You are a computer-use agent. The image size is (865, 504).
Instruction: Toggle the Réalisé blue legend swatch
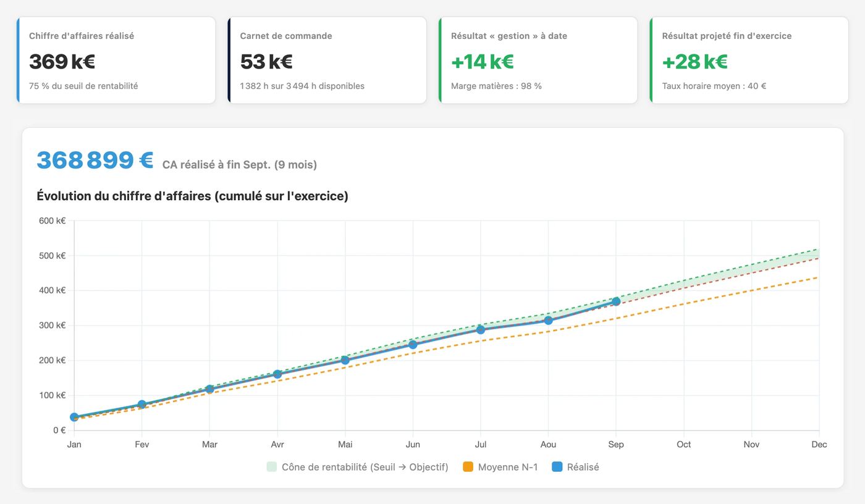[557, 467]
